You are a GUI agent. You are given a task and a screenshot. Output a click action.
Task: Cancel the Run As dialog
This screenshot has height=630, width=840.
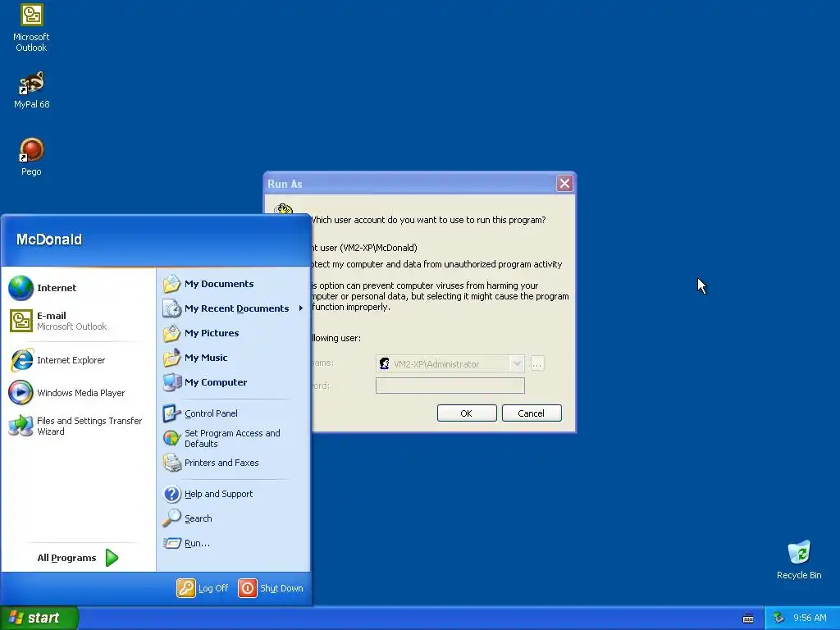pyautogui.click(x=532, y=413)
